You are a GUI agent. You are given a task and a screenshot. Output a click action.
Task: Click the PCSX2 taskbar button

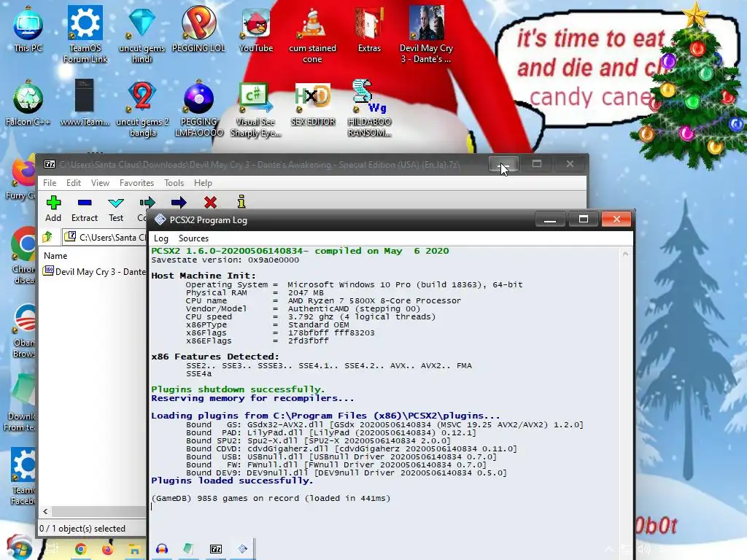(242, 549)
